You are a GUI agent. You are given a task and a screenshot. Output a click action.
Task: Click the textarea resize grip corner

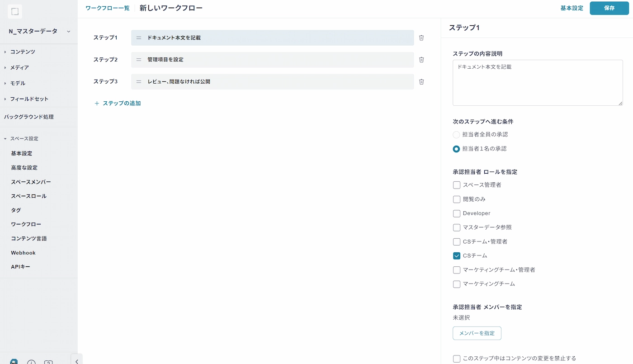click(620, 103)
